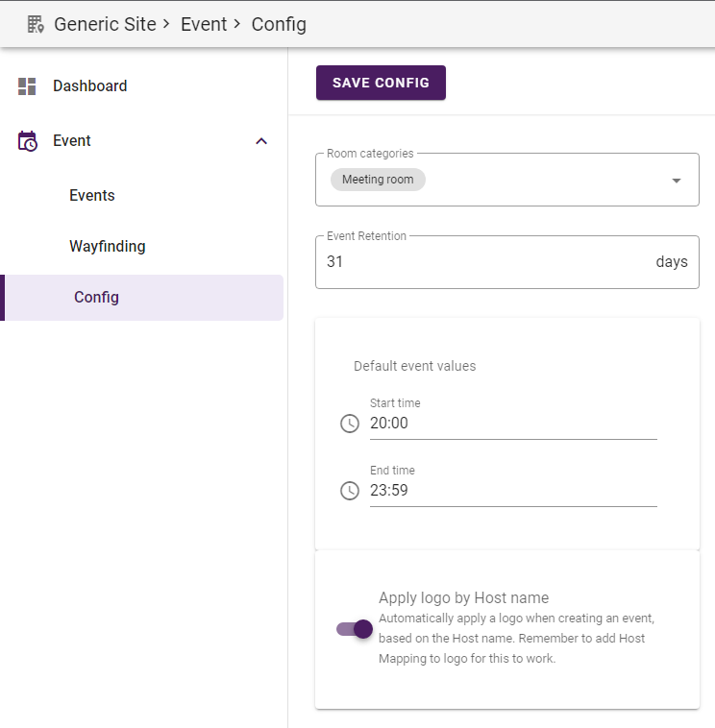Click the Config breadcrumb in header
This screenshot has height=728, width=715.
click(279, 24)
